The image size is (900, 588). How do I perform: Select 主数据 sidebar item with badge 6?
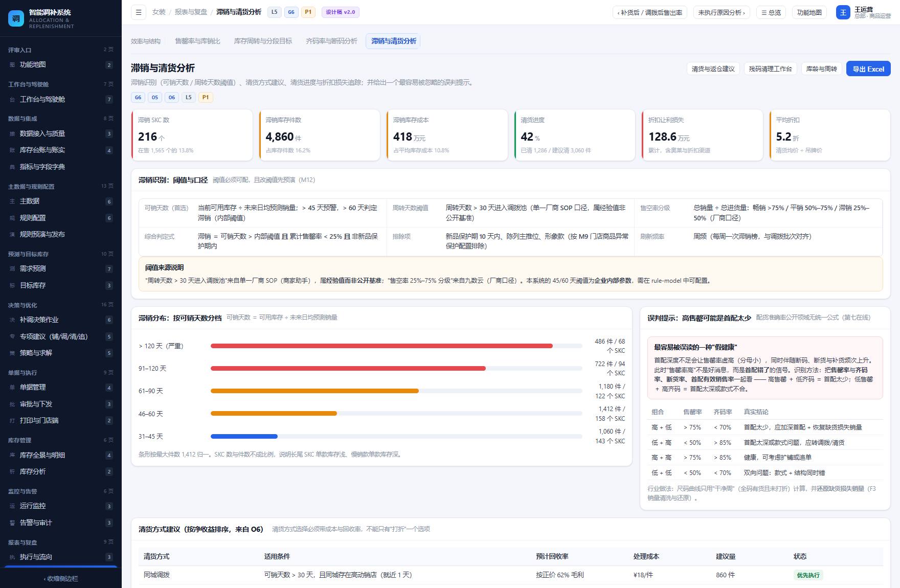(61, 201)
